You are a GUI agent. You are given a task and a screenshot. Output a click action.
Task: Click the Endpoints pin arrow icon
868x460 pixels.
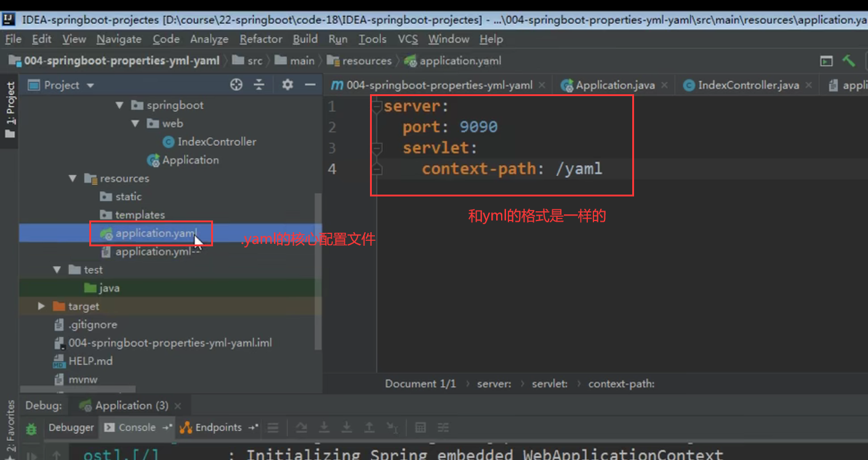[x=252, y=427]
